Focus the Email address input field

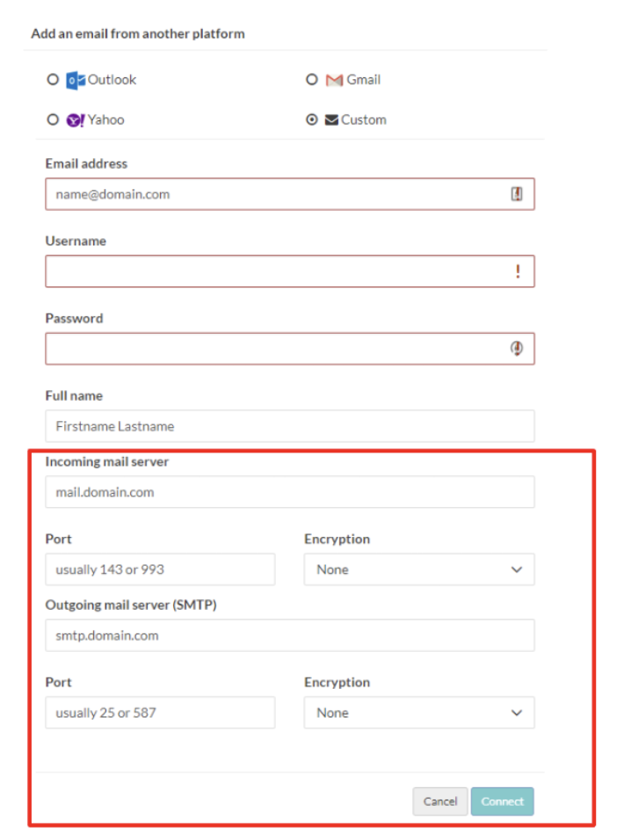pos(290,194)
